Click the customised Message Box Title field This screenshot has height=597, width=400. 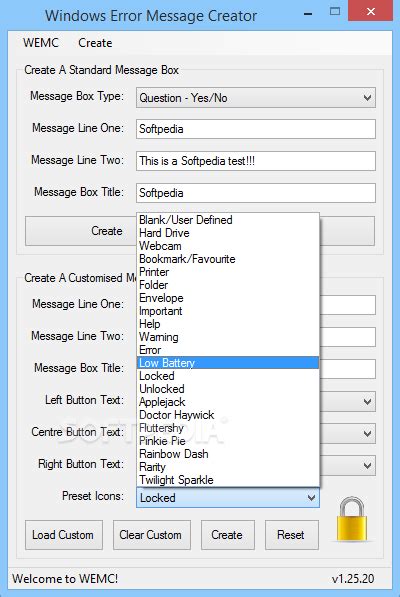point(347,369)
